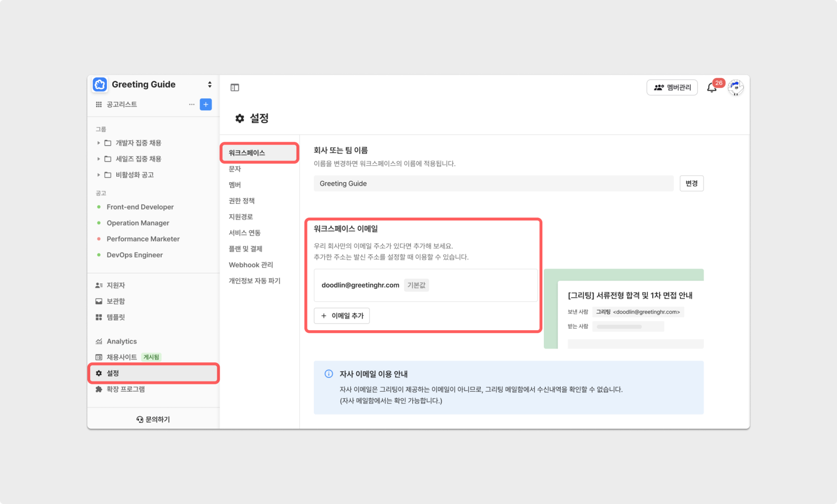This screenshot has width=837, height=504.
Task: Click the 채용사이트 career site icon
Action: pyautogui.click(x=99, y=357)
